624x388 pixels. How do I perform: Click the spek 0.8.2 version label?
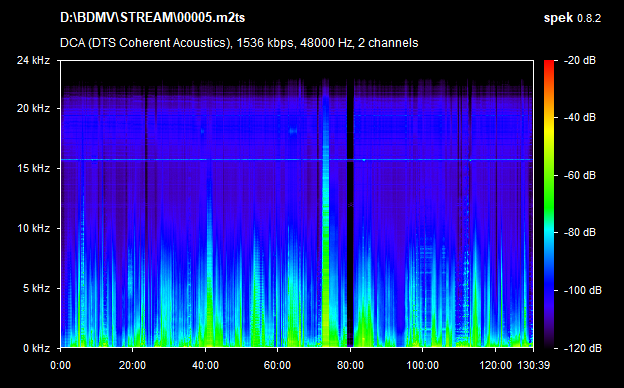572,18
